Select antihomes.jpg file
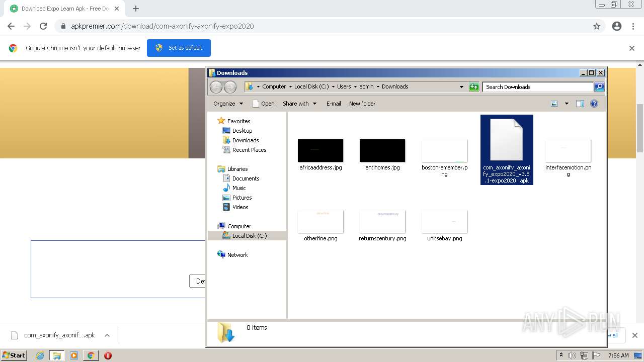Screen dimensions: 644x362 point(382,154)
